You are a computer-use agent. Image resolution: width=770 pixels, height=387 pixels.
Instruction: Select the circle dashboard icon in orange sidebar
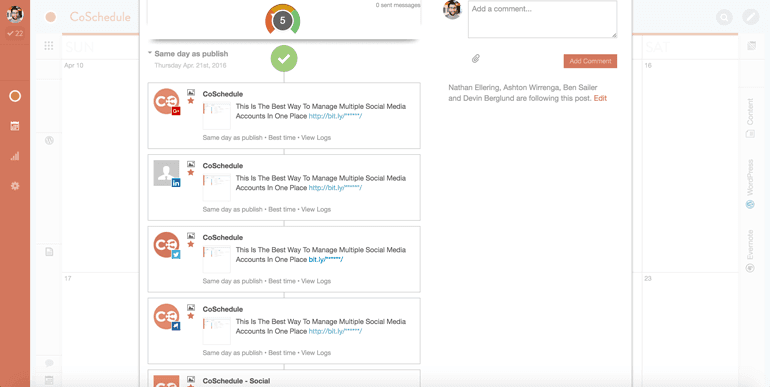click(15, 96)
